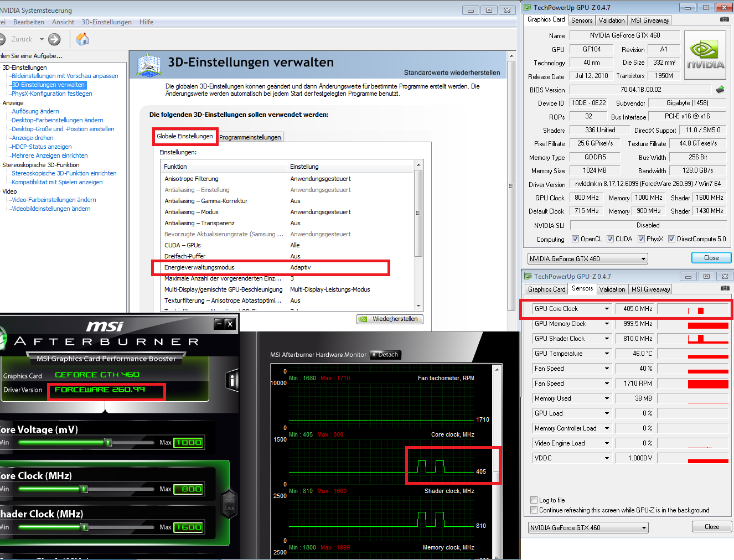Select the Dreifach-Puffer setting row

point(287,256)
